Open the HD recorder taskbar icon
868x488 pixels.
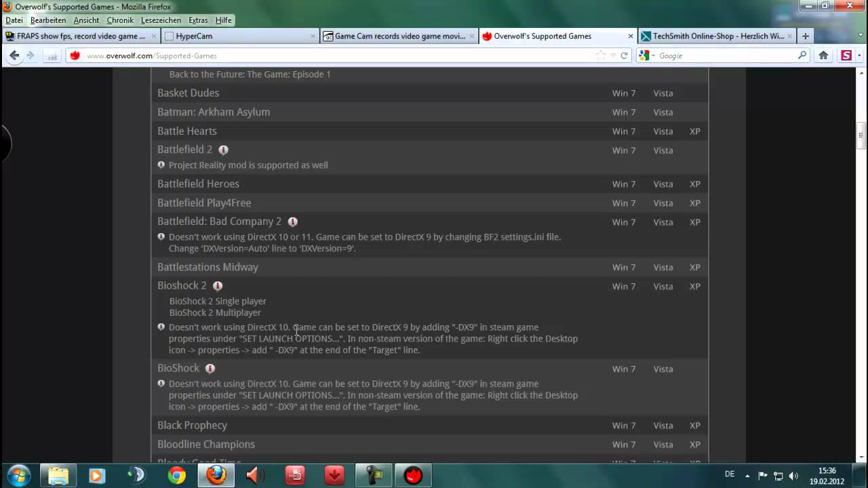coord(294,475)
